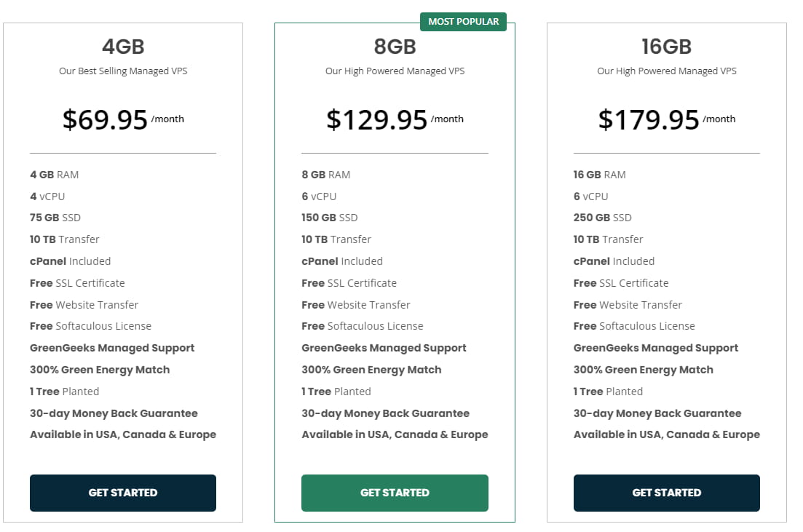This screenshot has width=803, height=532.
Task: Click Get Started on the 4GB plan
Action: (122, 493)
